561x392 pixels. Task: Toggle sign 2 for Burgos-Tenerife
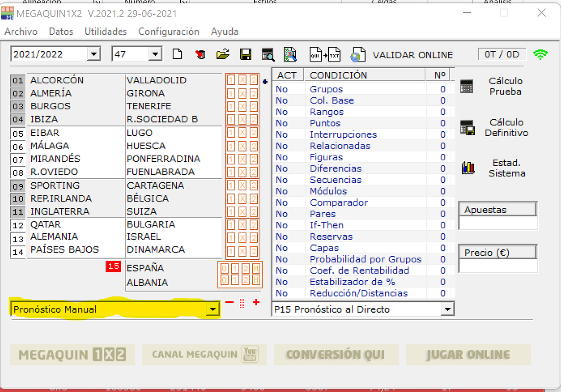[253, 107]
